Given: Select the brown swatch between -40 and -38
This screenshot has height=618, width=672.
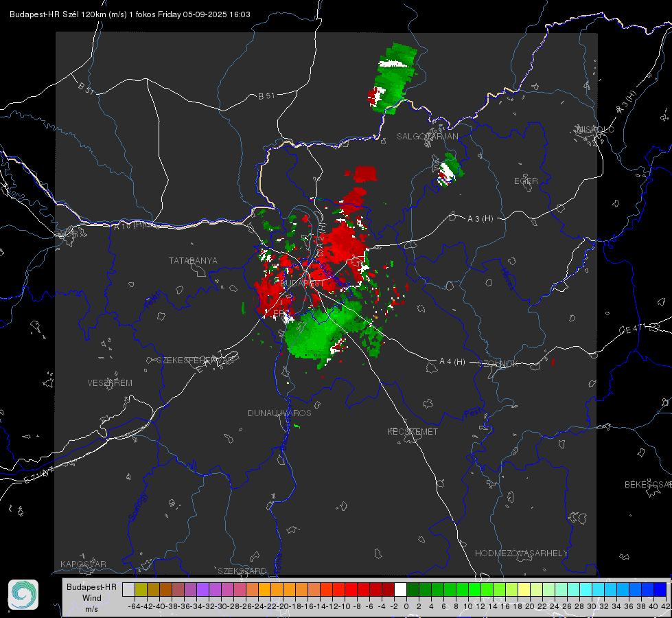Looking at the screenshot, I should tap(166, 589).
